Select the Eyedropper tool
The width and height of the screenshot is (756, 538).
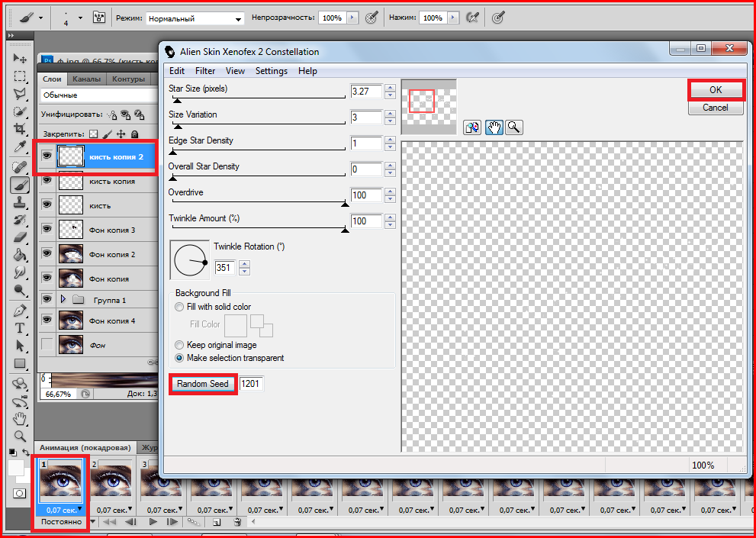click(x=19, y=147)
